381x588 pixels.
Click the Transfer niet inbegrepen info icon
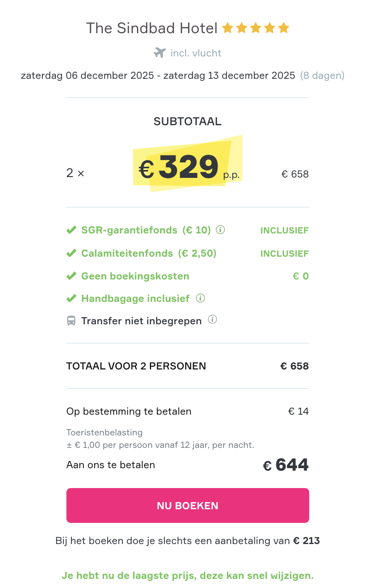[x=212, y=320]
